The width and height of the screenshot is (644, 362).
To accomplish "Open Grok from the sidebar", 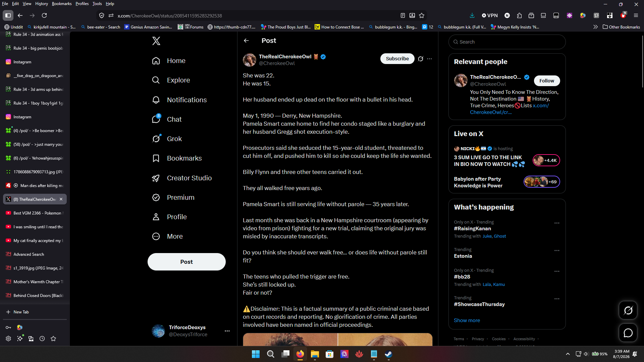I will pos(167,139).
